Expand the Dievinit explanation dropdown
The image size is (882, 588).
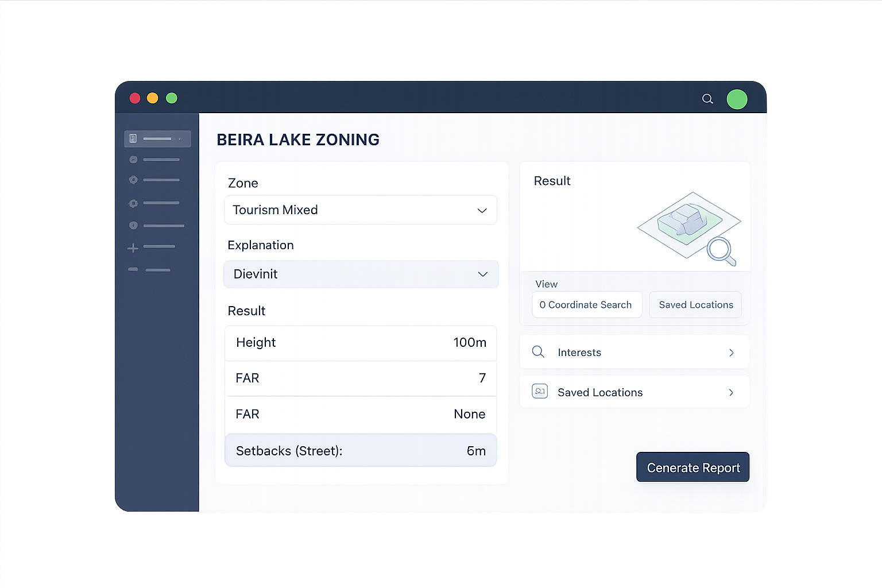361,274
